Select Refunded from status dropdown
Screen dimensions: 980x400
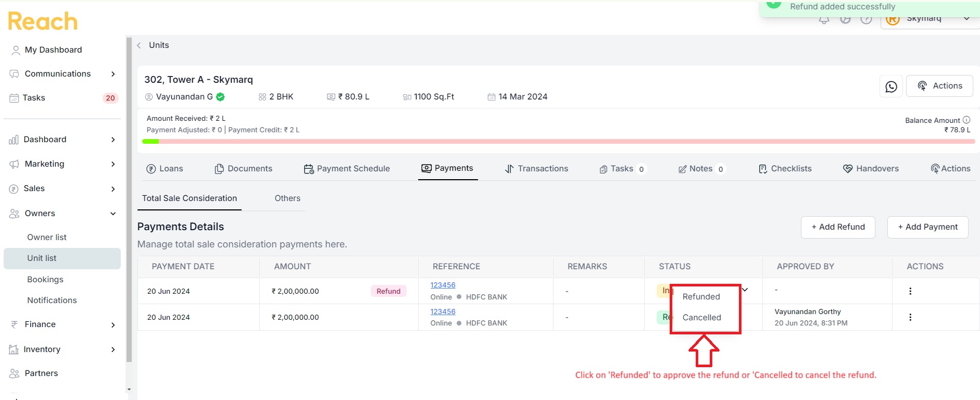point(701,296)
